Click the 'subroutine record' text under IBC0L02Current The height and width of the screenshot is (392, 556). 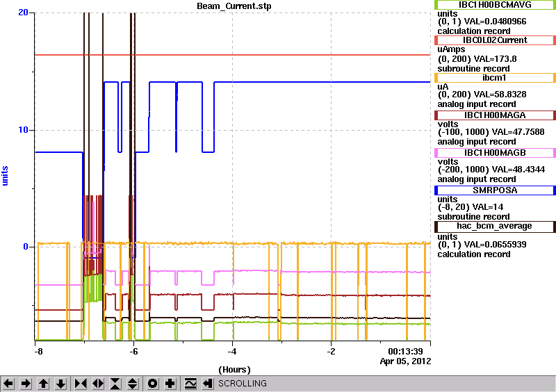coord(473,69)
